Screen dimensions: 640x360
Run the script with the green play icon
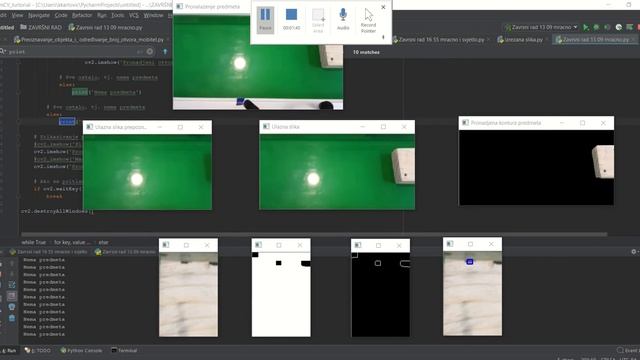click(586, 27)
